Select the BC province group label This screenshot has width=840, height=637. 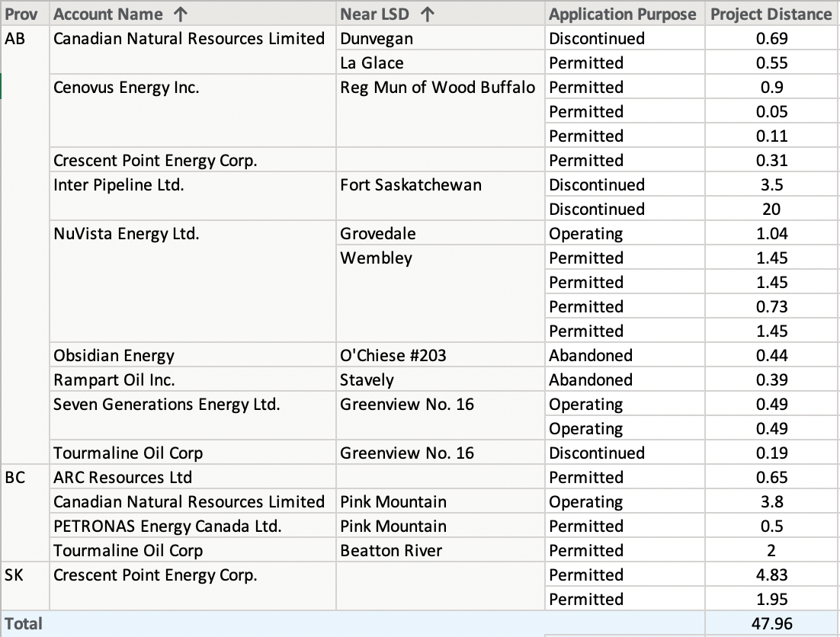point(15,477)
